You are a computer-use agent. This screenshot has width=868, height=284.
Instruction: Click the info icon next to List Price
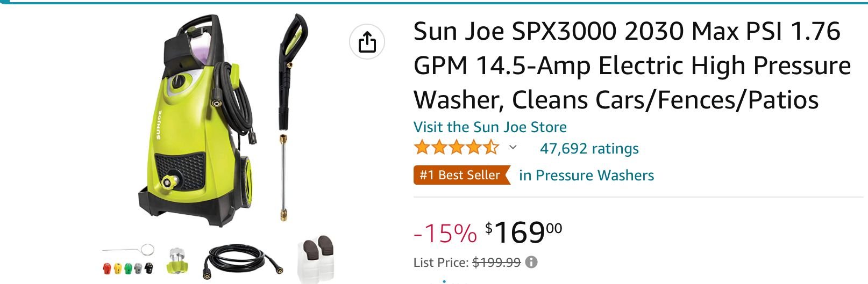(x=531, y=262)
